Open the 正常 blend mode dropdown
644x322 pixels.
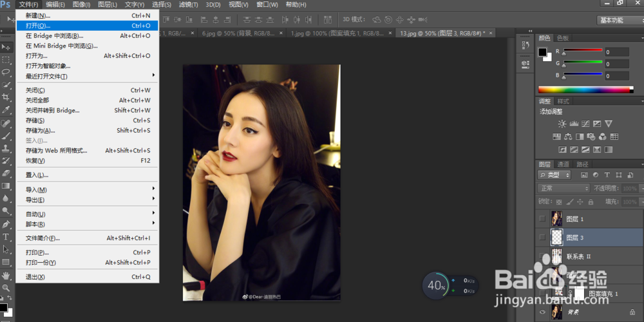(x=564, y=188)
